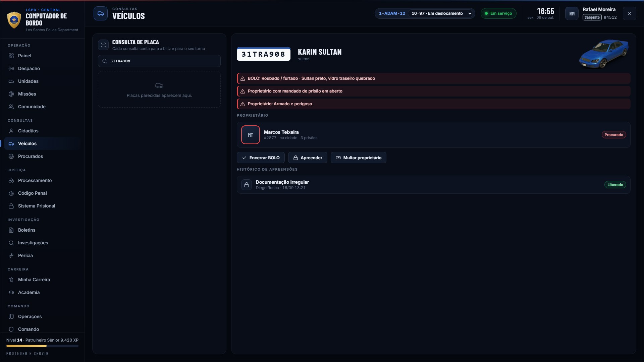The width and height of the screenshot is (644, 362).
Task: Click the Apreender button
Action: pos(308,158)
